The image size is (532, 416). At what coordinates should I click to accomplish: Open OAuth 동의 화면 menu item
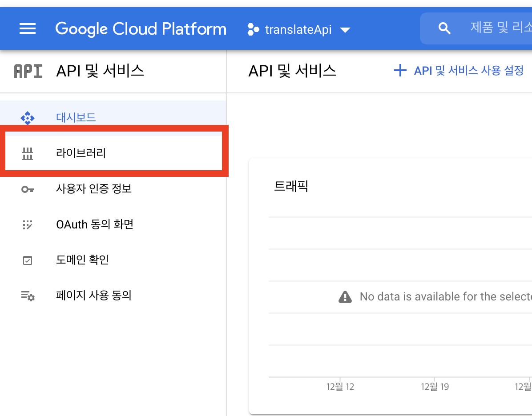coord(113,224)
